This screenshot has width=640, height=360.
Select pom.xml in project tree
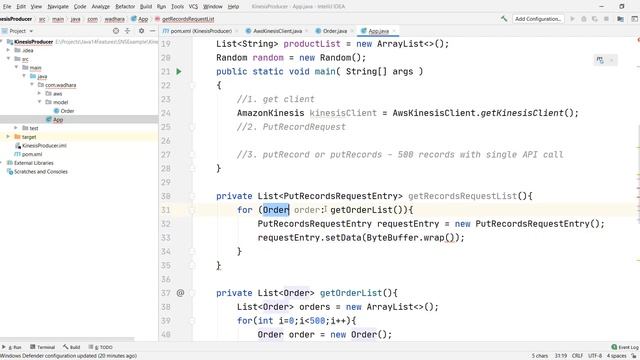(x=29, y=154)
